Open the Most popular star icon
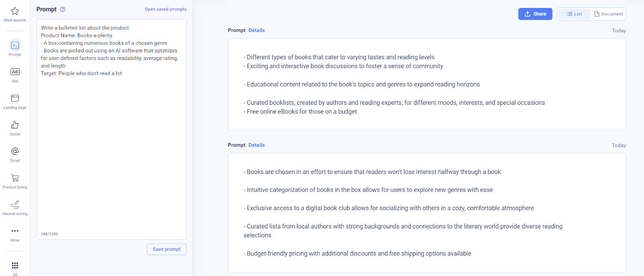 [15, 11]
